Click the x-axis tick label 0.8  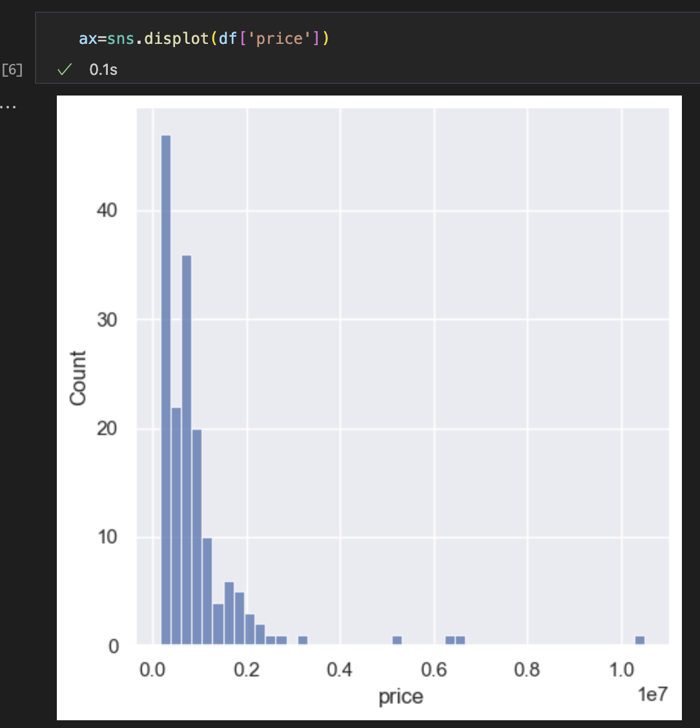point(527,670)
